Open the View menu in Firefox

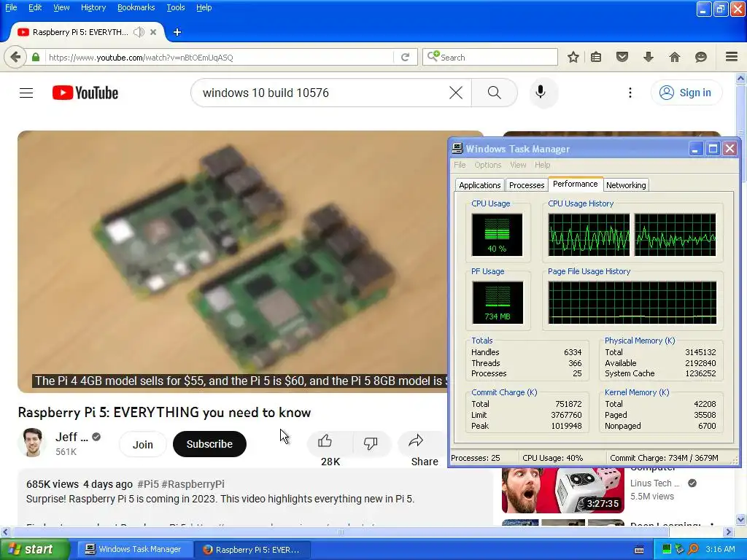pos(61,7)
